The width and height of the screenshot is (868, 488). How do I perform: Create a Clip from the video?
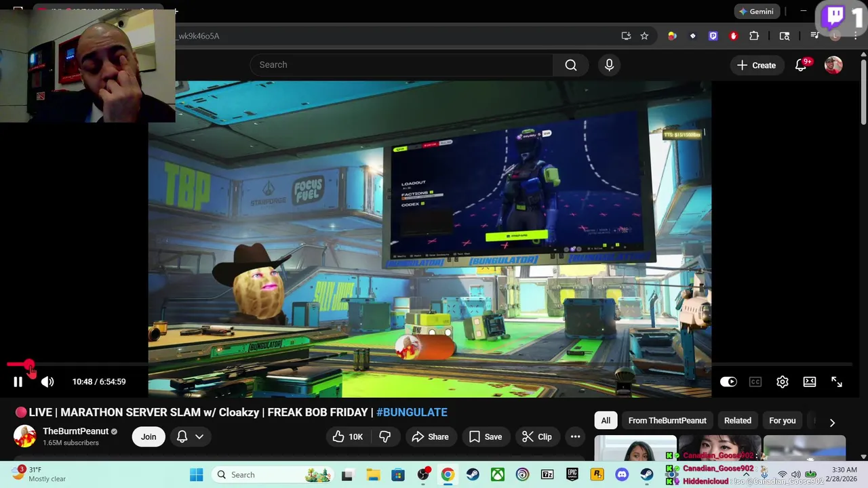[536, 436]
